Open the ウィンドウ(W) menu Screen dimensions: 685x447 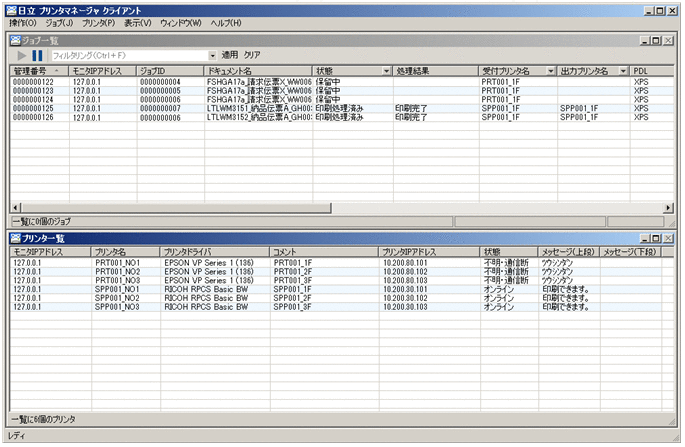[x=181, y=23]
